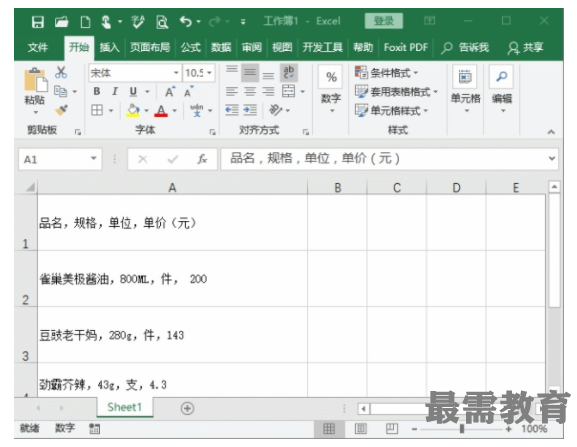Screen dimensions: 577x447
Task: Switch to the 页面布局 tab
Action: pos(150,47)
